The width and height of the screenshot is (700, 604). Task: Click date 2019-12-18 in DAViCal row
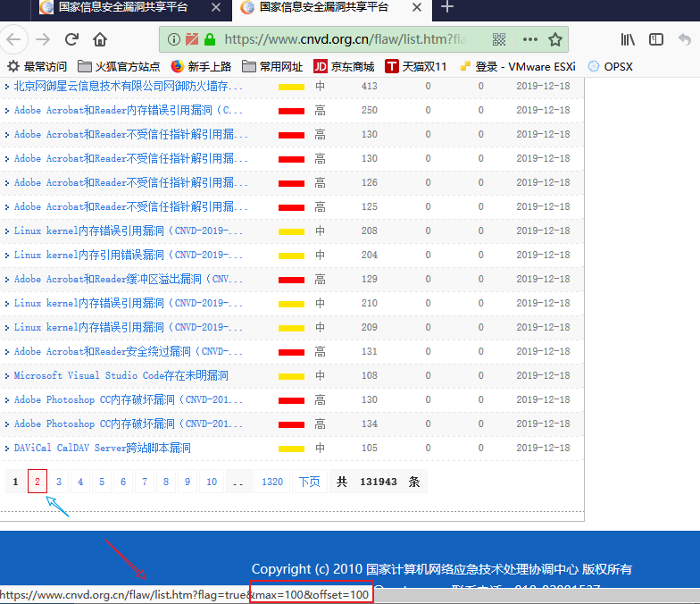tap(543, 449)
